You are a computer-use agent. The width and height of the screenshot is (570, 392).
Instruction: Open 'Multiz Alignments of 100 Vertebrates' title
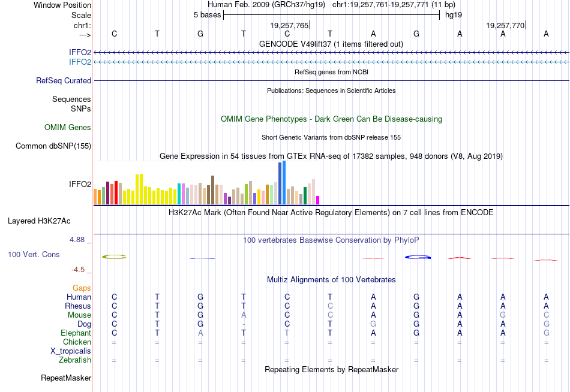(x=331, y=280)
